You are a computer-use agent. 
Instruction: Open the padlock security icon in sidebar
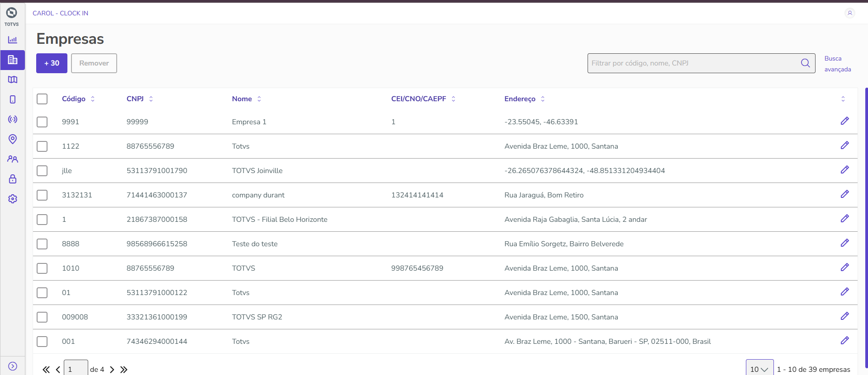pyautogui.click(x=13, y=179)
